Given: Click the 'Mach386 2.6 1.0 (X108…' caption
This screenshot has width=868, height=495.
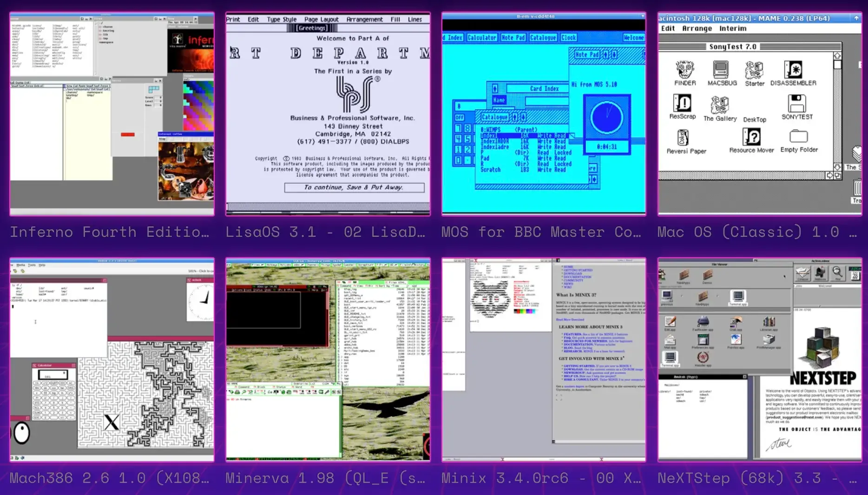Looking at the screenshot, I should [x=110, y=478].
